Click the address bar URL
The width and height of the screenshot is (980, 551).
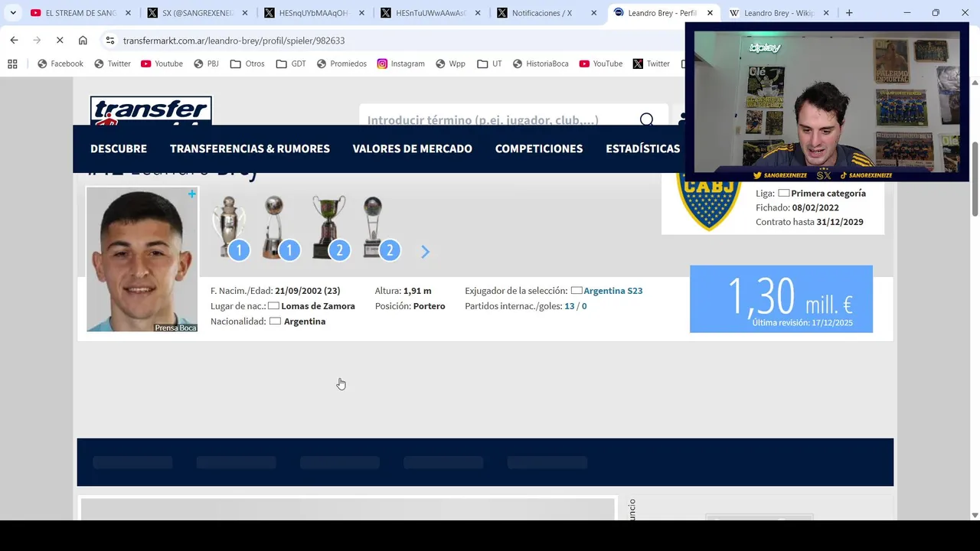coord(234,41)
